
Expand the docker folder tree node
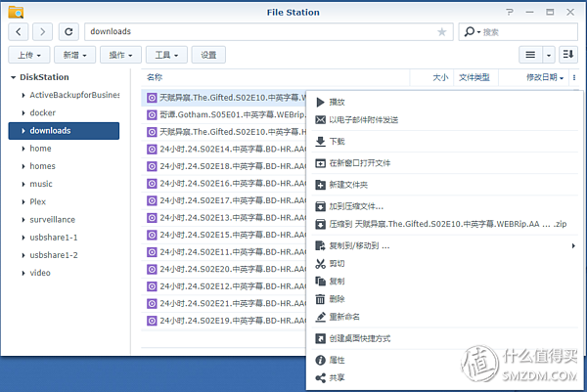pos(23,113)
